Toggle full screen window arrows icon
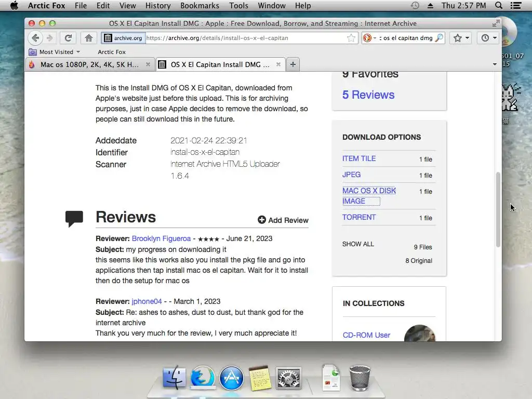 (x=496, y=23)
